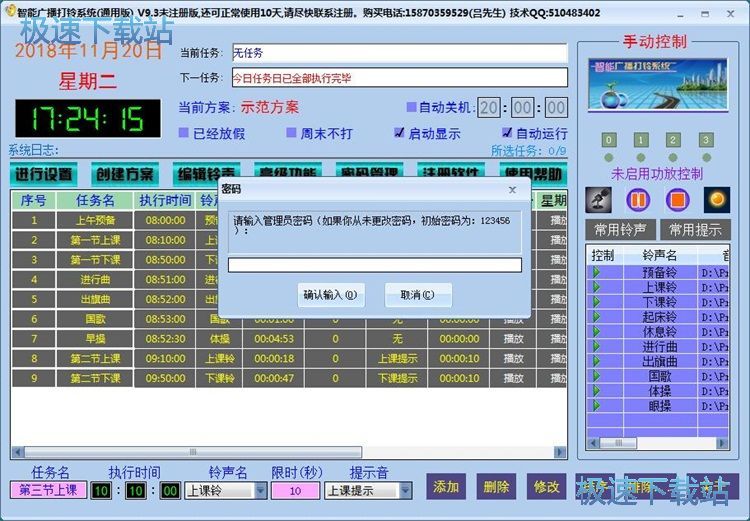
Task: Uncheck the 启动显示 checkbox
Action: (399, 133)
